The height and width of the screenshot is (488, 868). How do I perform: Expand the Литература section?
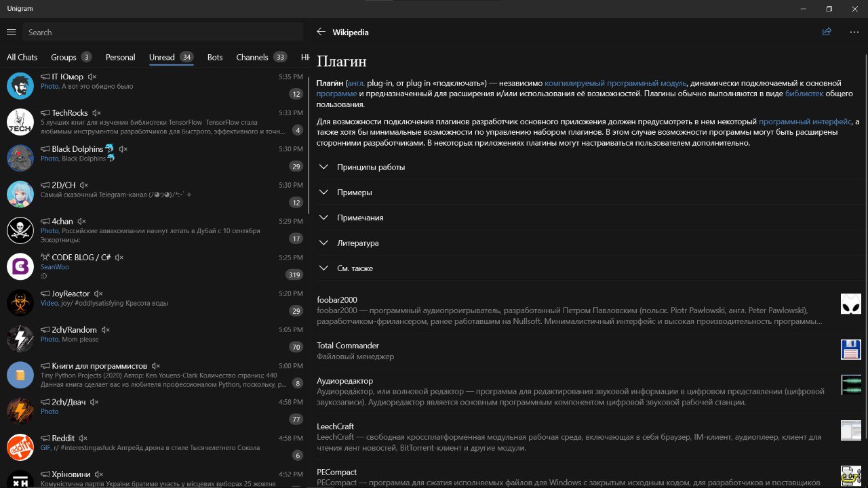(x=589, y=243)
